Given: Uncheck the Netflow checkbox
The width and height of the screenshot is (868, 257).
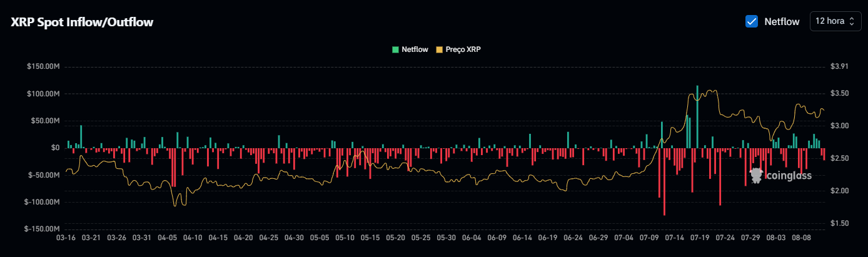Looking at the screenshot, I should (752, 21).
